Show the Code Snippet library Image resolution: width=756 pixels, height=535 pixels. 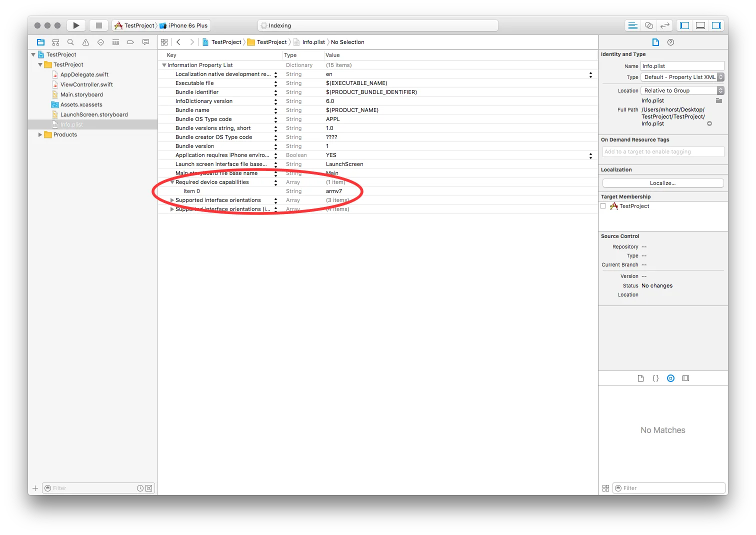click(655, 378)
